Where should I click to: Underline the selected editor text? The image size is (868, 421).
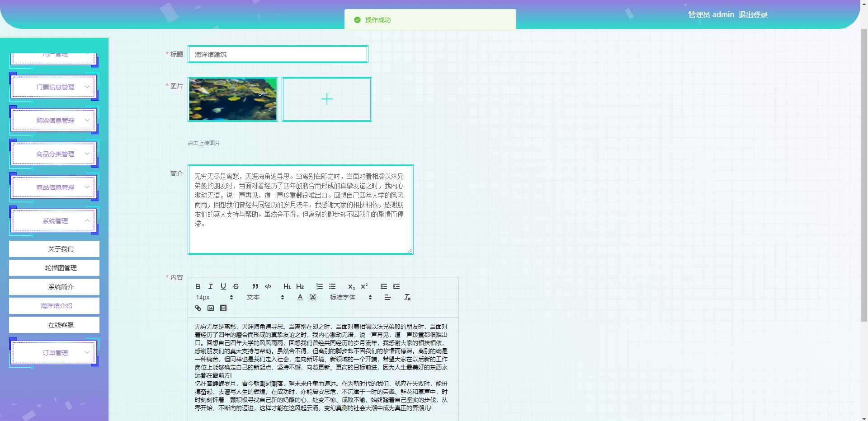point(223,286)
